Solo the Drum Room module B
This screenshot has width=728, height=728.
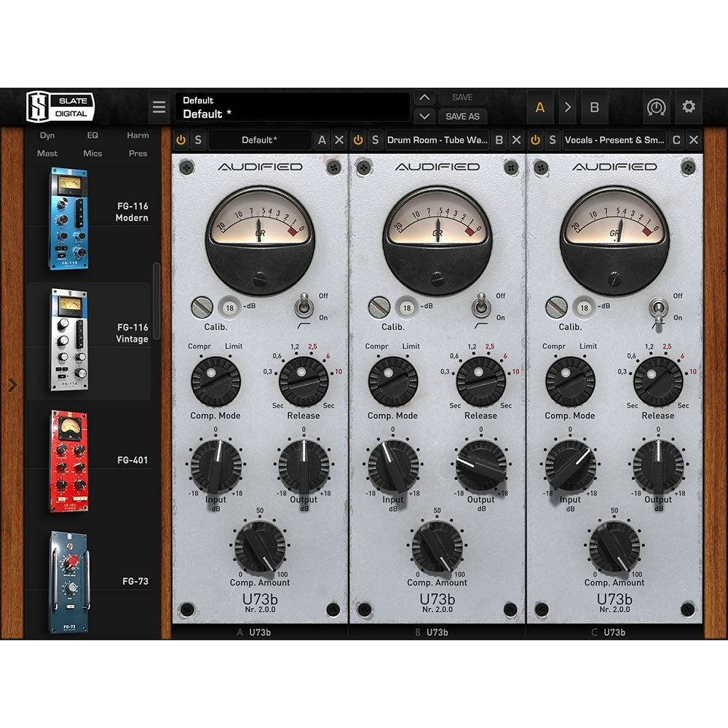pyautogui.click(x=375, y=140)
